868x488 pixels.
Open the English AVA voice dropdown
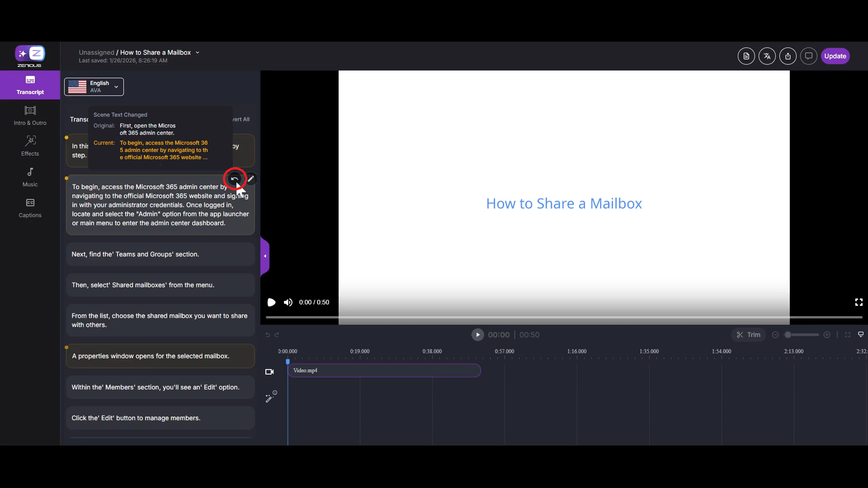click(x=94, y=87)
